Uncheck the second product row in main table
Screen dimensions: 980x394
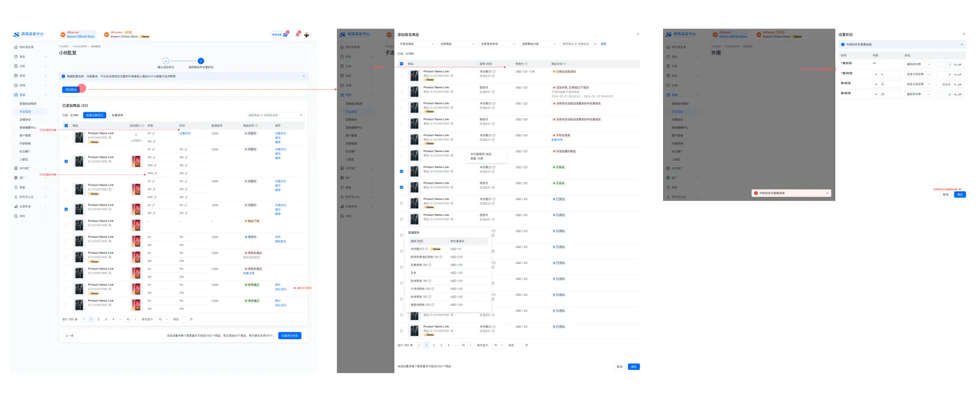click(x=66, y=161)
